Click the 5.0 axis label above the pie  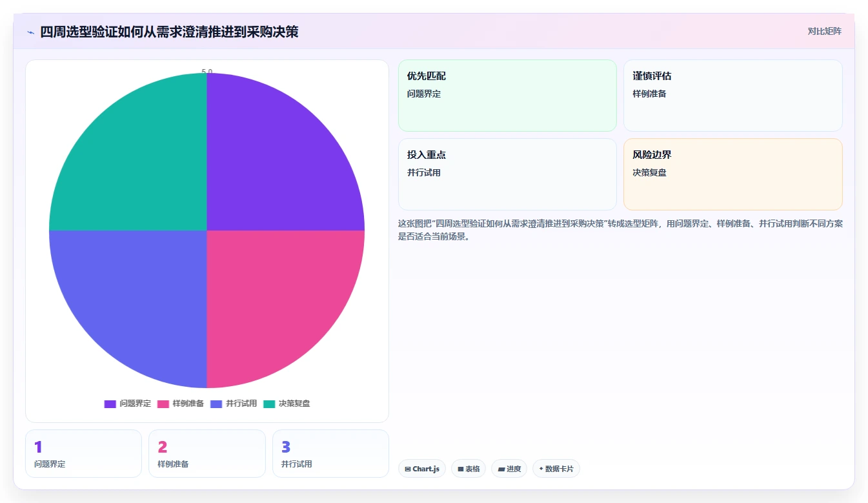click(x=207, y=72)
